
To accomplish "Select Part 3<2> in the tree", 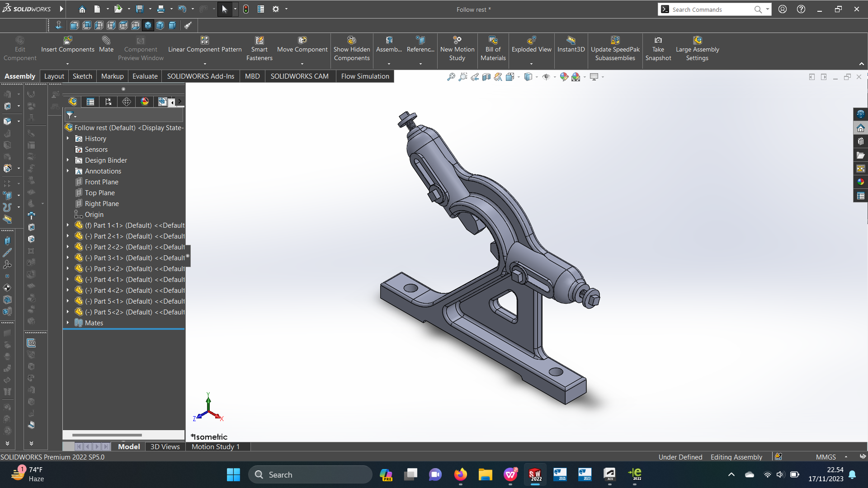I will click(x=130, y=268).
